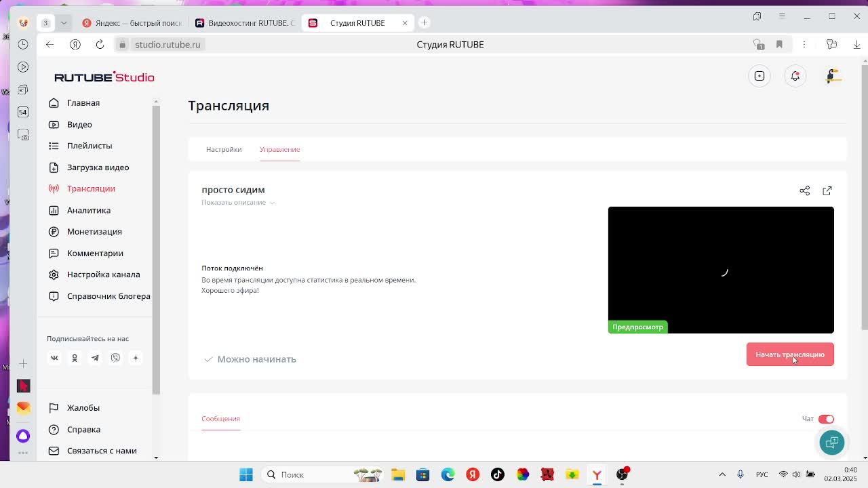Select the Сообщения tab
The width and height of the screenshot is (868, 488).
click(x=220, y=419)
